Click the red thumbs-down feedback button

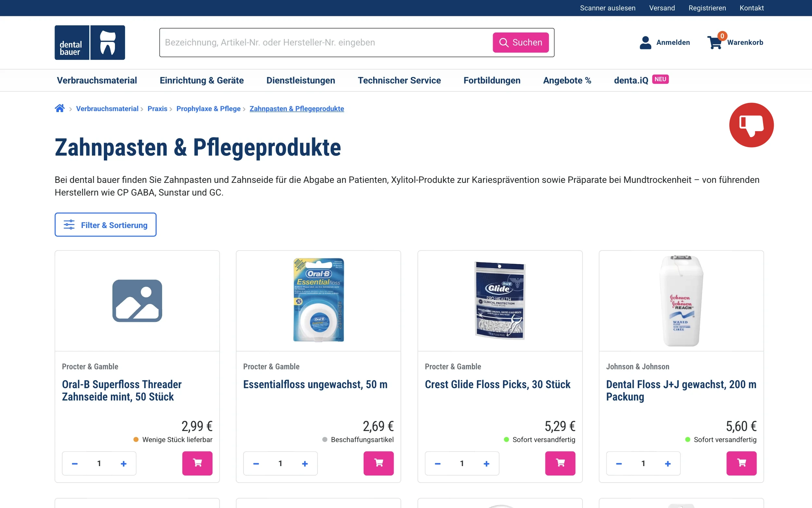751,125
